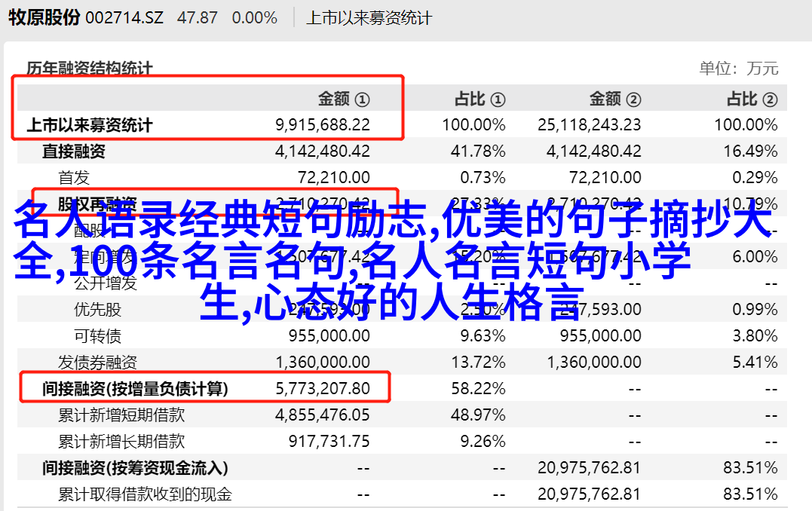Click the section heading 历年融资结构统计
This screenshot has width=812, height=511.
point(90,69)
